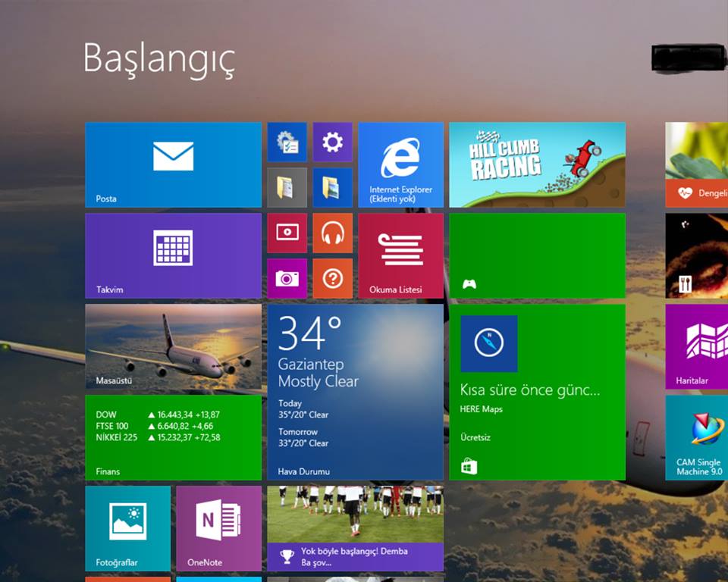Click the DOW stock value row
This screenshot has height=582, width=728.
(x=158, y=415)
